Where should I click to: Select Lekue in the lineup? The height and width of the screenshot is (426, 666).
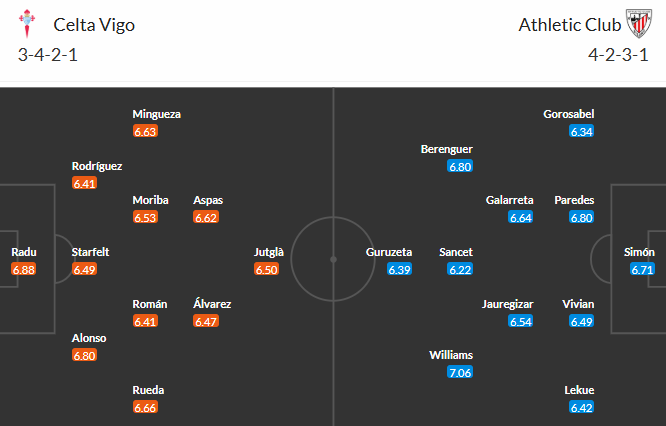[x=580, y=390]
